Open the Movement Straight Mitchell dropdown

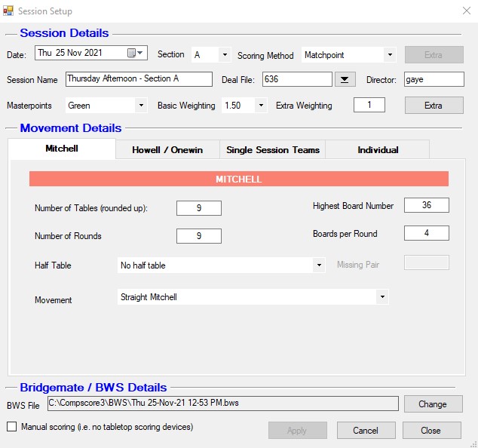[x=383, y=297]
